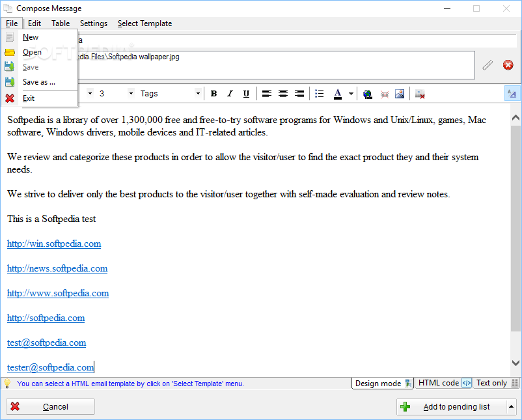This screenshot has height=420, width=522.
Task: Open the Select Template menu
Action: [x=144, y=23]
